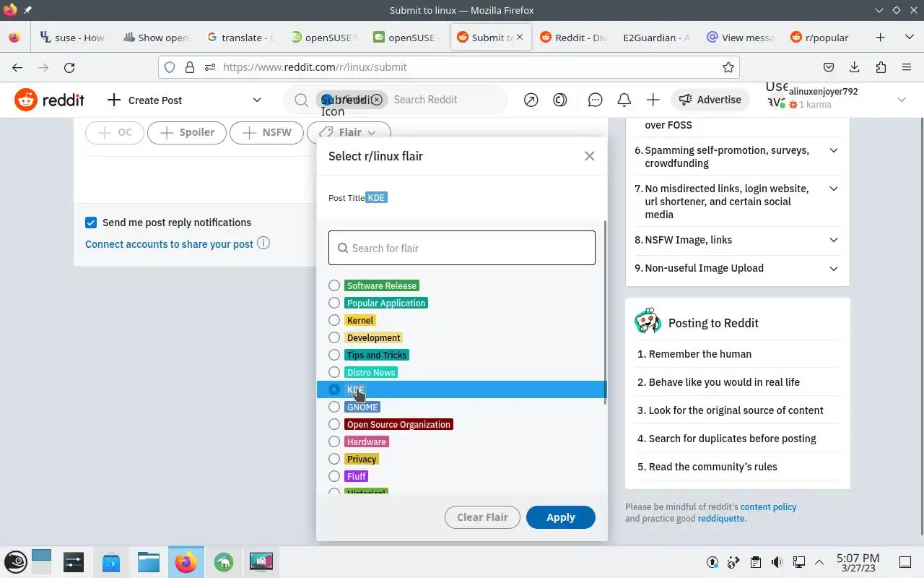
Task: Select the Hardware flair radio button
Action: pos(334,441)
